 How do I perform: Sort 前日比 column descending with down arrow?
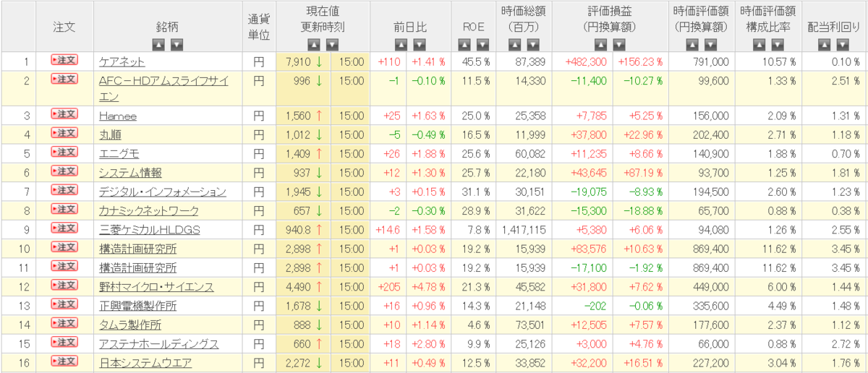pyautogui.click(x=419, y=44)
